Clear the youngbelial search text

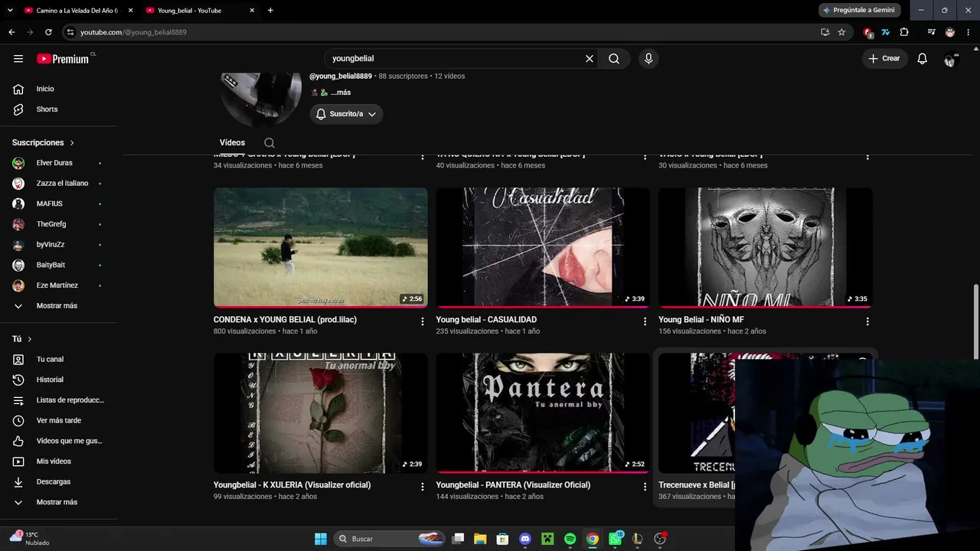tap(590, 59)
